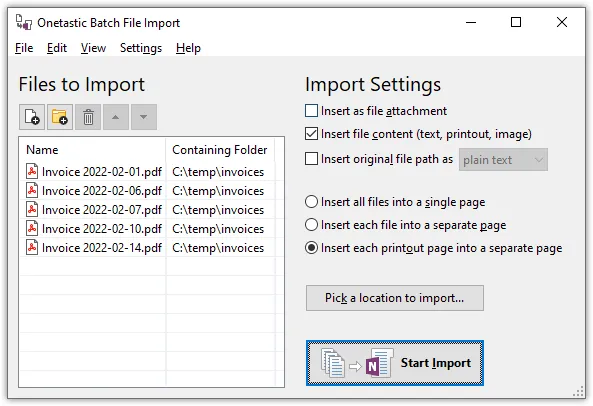Screen dimensions: 593x406
Task: Click PDF icon of Invoice 2022-02-14.pdf
Action: pos(32,247)
